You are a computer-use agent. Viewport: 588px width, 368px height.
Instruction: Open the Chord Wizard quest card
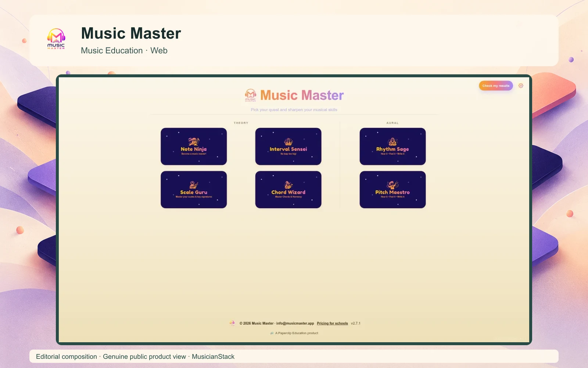click(x=288, y=190)
